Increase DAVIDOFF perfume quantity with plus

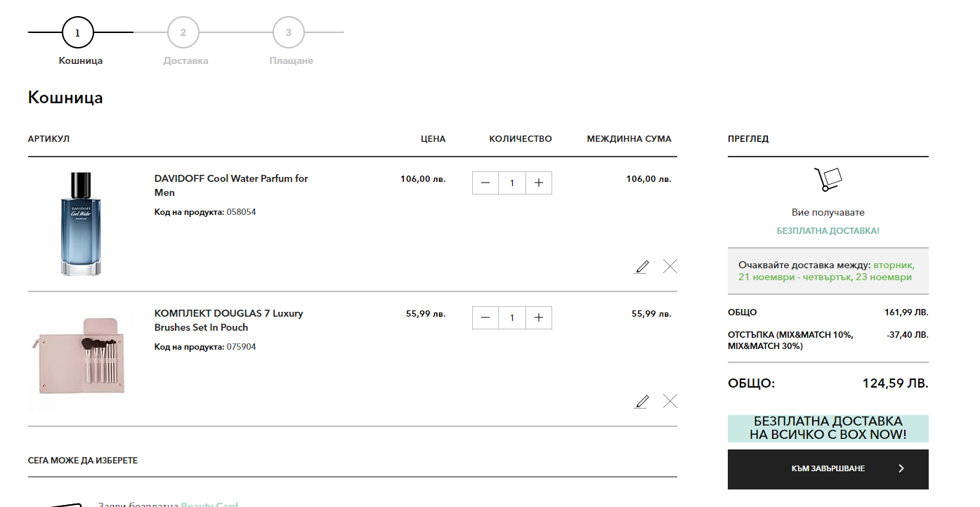539,183
